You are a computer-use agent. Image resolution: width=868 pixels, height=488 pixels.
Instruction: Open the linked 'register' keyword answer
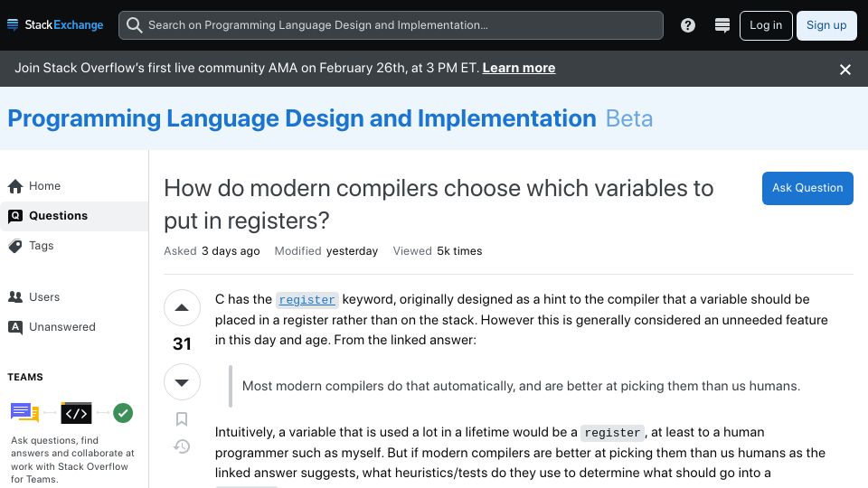coord(307,300)
